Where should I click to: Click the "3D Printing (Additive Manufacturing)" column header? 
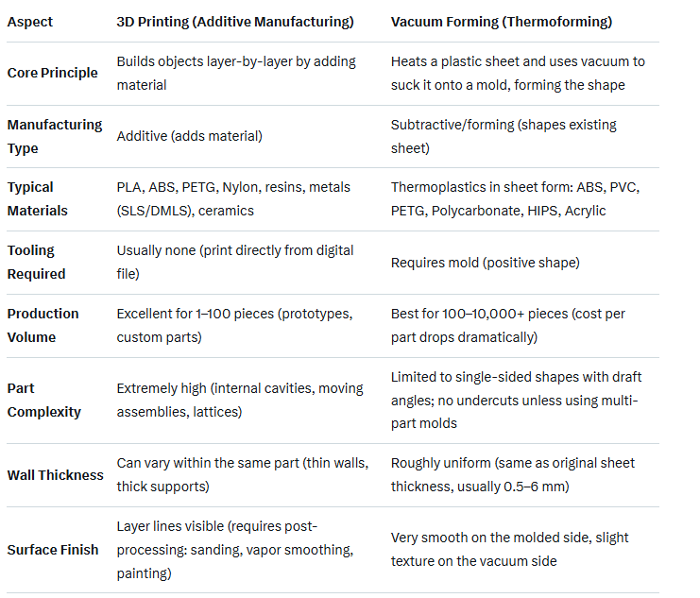(234, 21)
